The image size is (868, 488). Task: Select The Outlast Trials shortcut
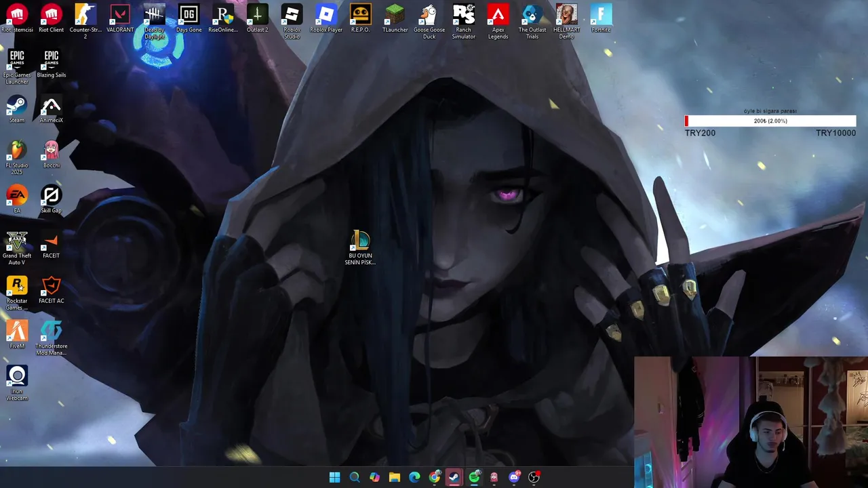[x=532, y=21]
